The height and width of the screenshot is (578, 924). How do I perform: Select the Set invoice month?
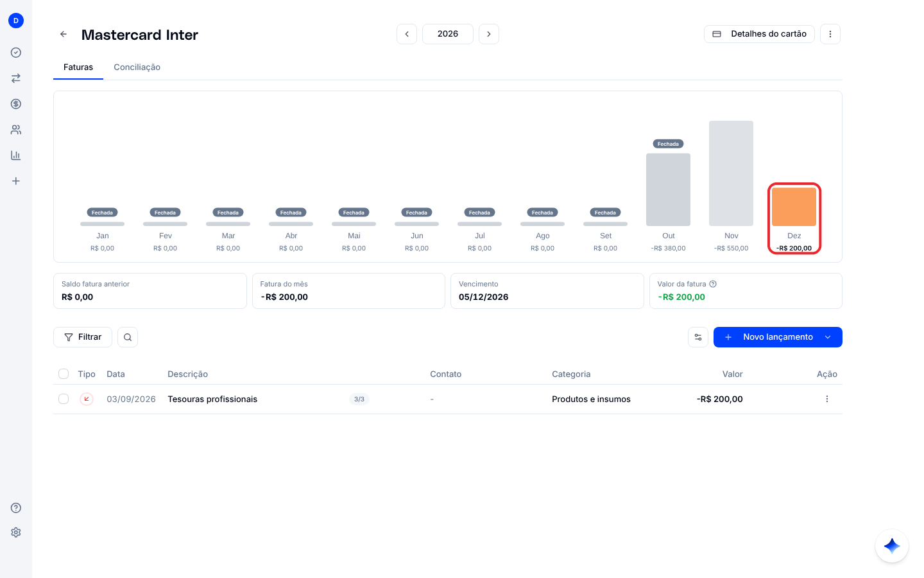(606, 236)
